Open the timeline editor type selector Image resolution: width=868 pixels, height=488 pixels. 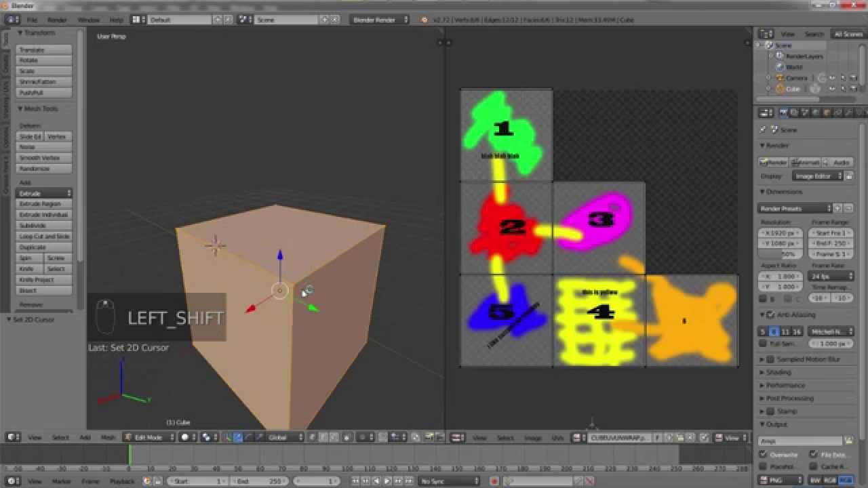[12, 481]
